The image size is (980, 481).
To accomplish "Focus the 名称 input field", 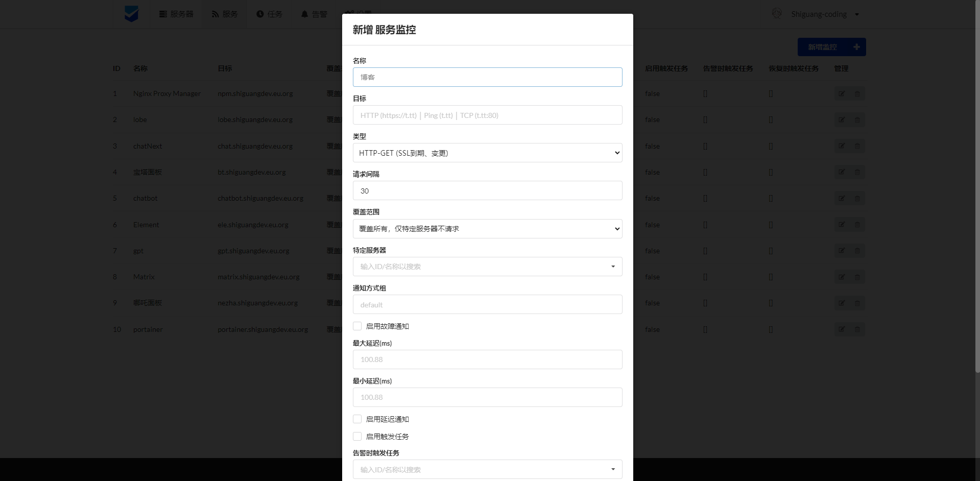I will click(x=488, y=77).
